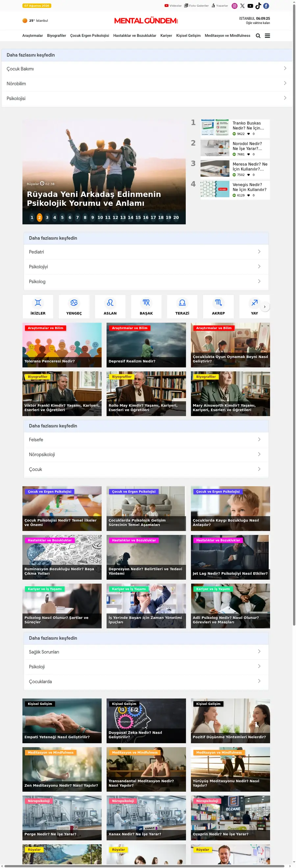Expand the Nörobilim suggestion row

click(x=147, y=84)
